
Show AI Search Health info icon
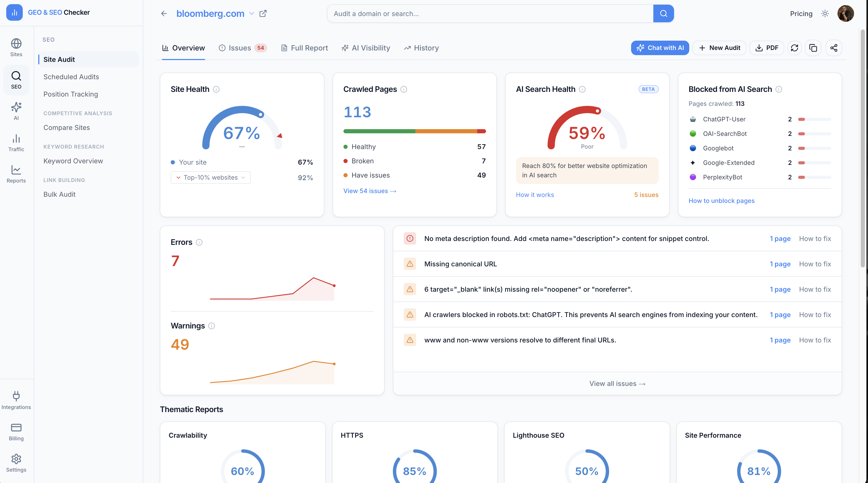tap(582, 89)
